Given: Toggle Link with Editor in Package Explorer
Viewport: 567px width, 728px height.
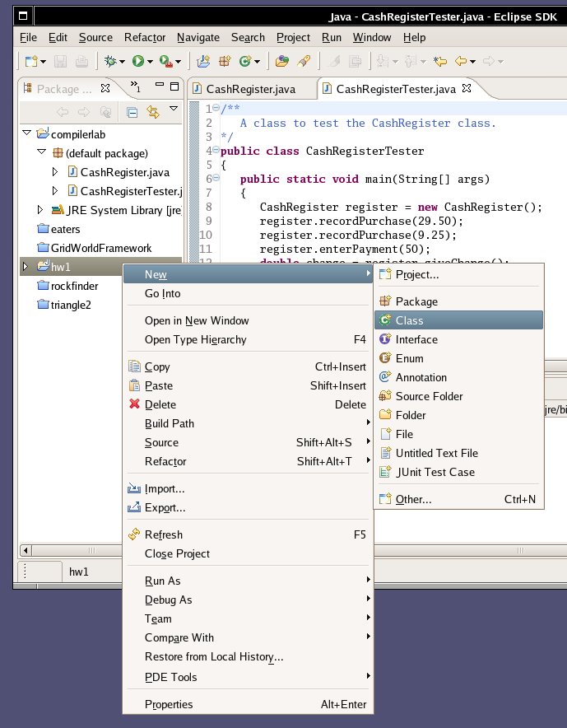Looking at the screenshot, I should point(152,112).
